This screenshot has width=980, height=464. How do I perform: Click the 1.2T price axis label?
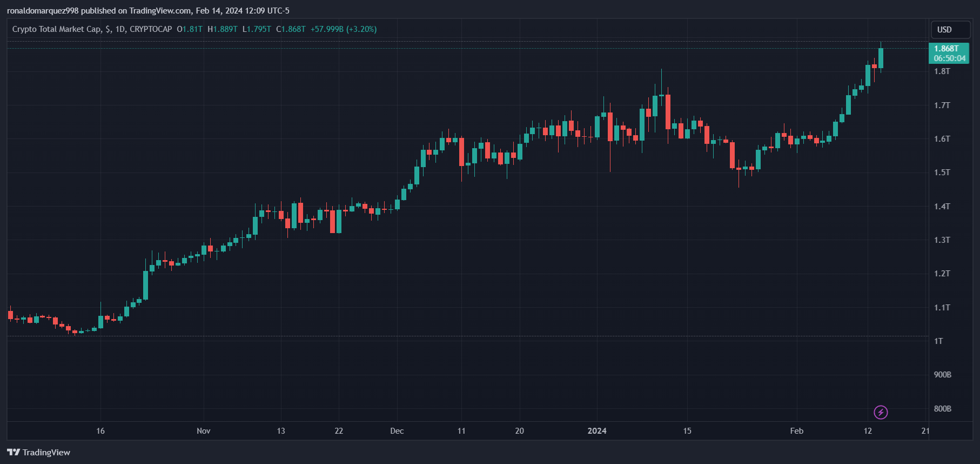942,274
